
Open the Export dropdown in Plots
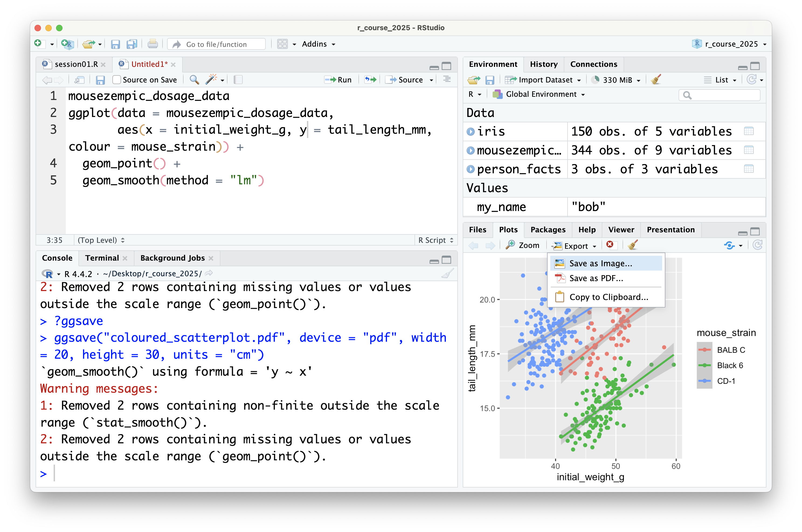[x=574, y=246]
